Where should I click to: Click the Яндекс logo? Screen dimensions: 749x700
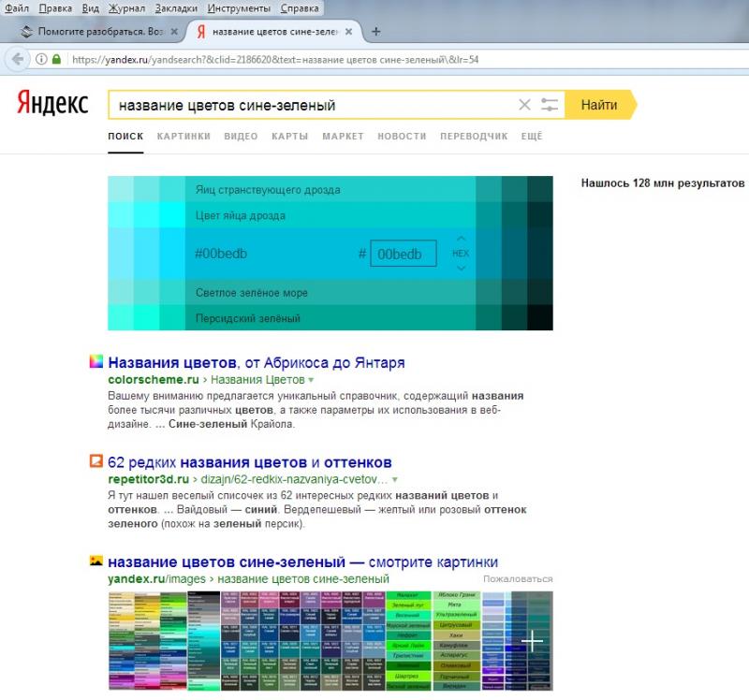tap(52, 104)
